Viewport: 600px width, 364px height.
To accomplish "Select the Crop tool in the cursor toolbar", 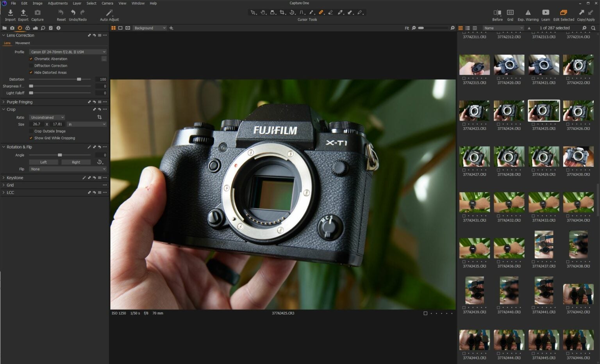I will [282, 12].
